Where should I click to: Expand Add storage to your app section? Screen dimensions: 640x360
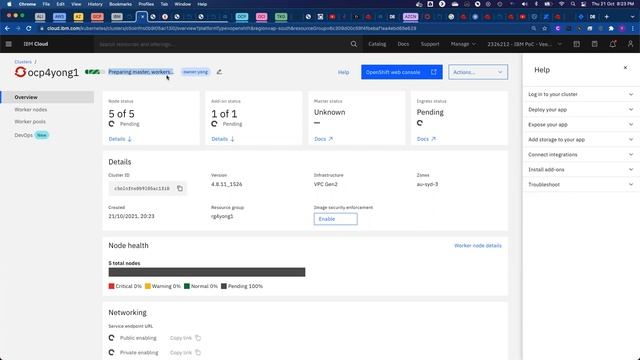click(580, 140)
